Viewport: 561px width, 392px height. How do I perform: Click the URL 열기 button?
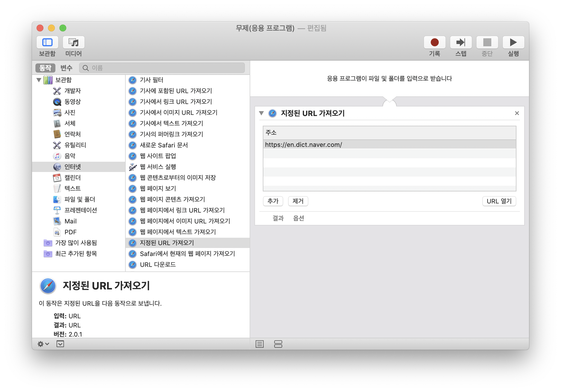[x=499, y=201]
